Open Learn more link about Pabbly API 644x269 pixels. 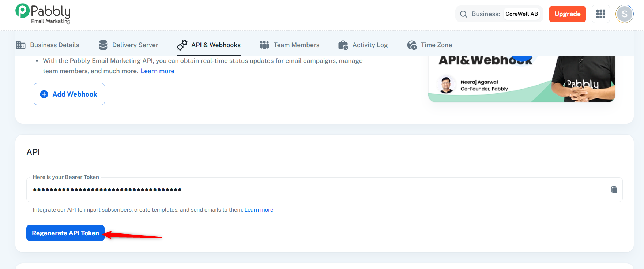point(158,71)
